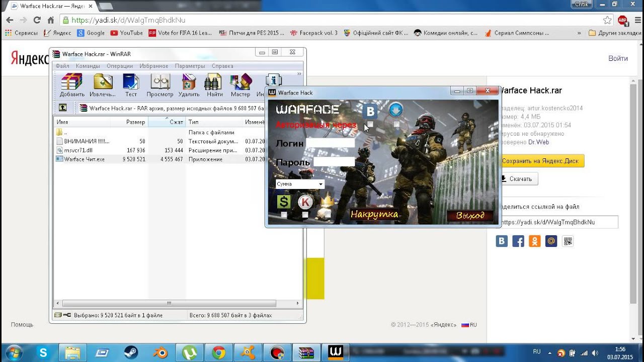644x362 pixels.
Task: Open the Команды menu in WinRAR
Action: [x=88, y=66]
